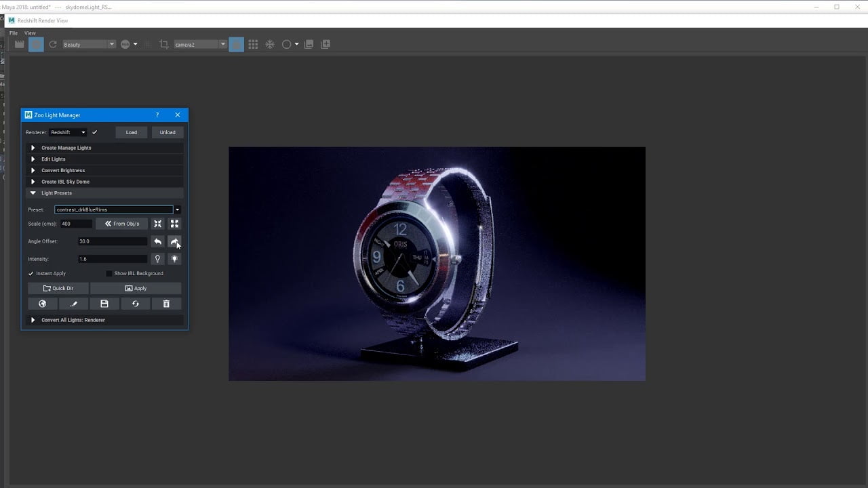Click the Angle Offset input field
Viewport: 868px width, 488px height.
(113, 241)
